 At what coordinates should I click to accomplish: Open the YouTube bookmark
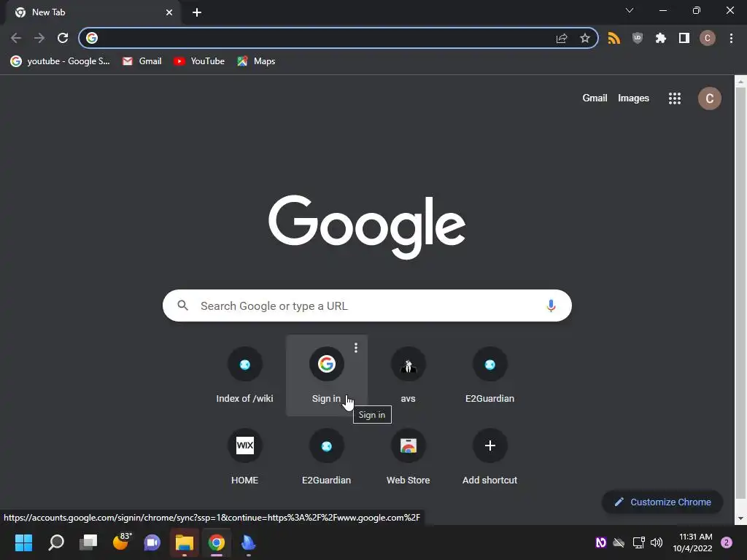pyautogui.click(x=199, y=61)
